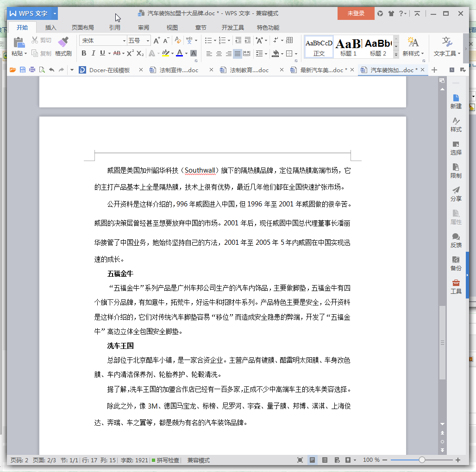Image resolution: width=476 pixels, height=472 pixels.
Task: Toggle strikethrough AB formatting
Action: [x=117, y=53]
